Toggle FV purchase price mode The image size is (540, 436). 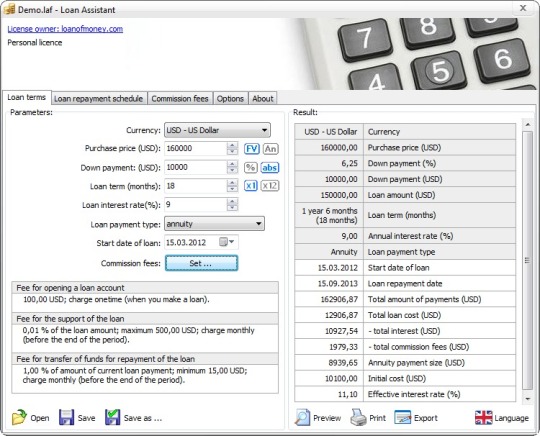click(x=251, y=149)
